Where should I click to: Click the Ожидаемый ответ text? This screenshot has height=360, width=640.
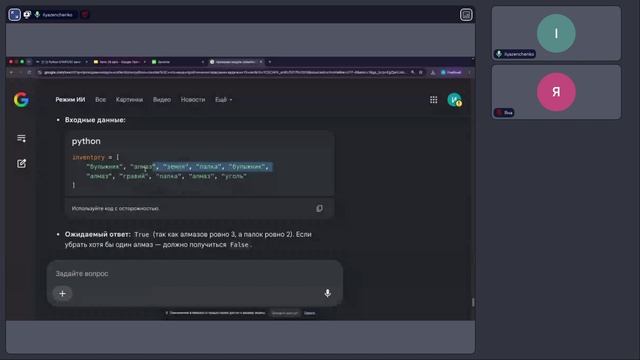point(98,234)
